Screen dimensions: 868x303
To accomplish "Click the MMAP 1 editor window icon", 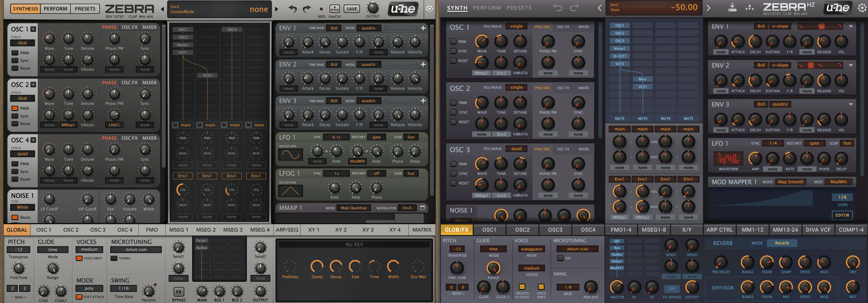I will pyautogui.click(x=422, y=208).
